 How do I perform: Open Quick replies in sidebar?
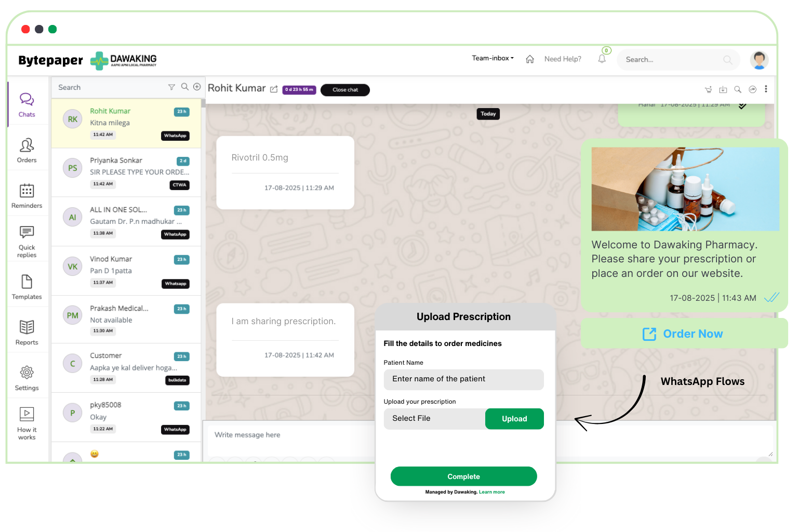[27, 241]
